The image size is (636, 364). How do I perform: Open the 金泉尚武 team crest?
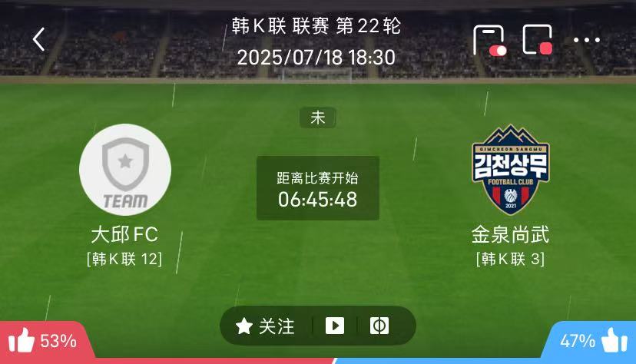pyautogui.click(x=511, y=170)
